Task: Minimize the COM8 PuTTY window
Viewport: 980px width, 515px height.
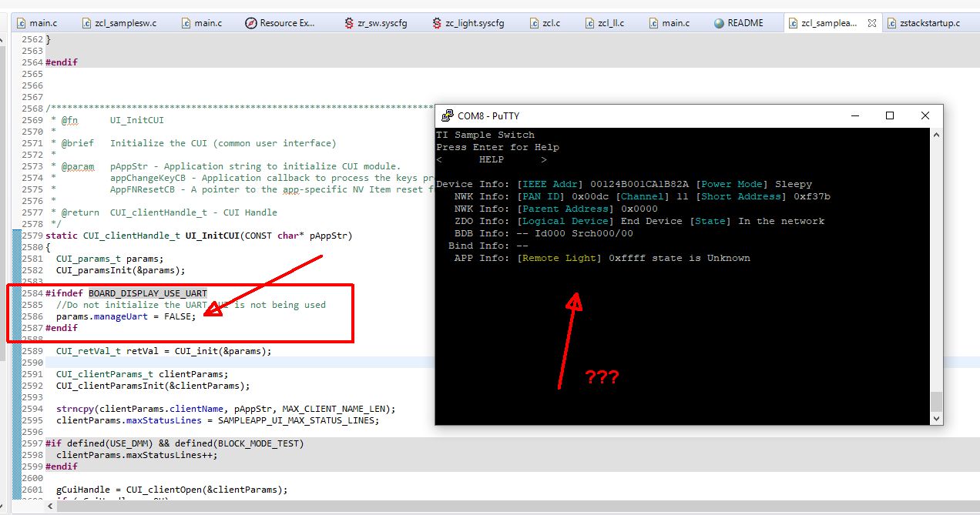Action: pyautogui.click(x=854, y=115)
